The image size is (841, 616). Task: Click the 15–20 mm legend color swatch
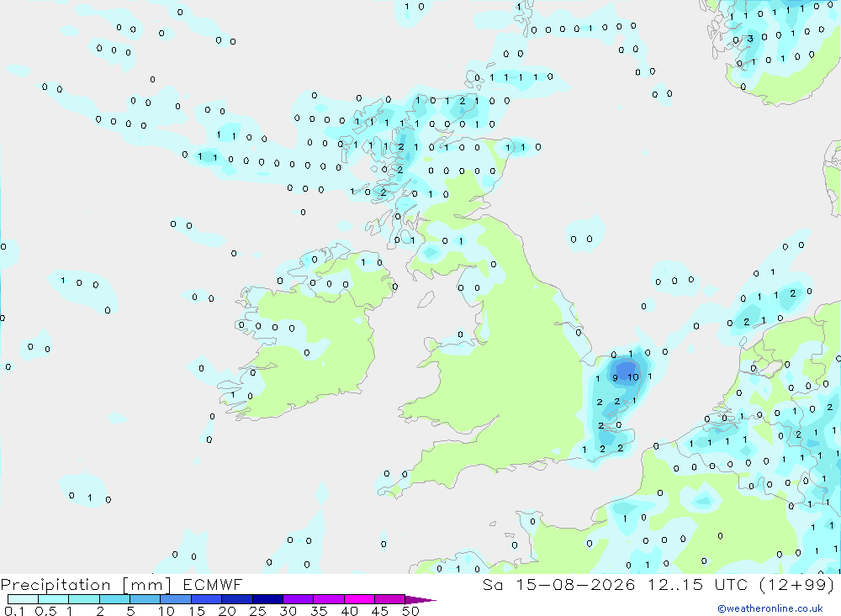pos(207,599)
